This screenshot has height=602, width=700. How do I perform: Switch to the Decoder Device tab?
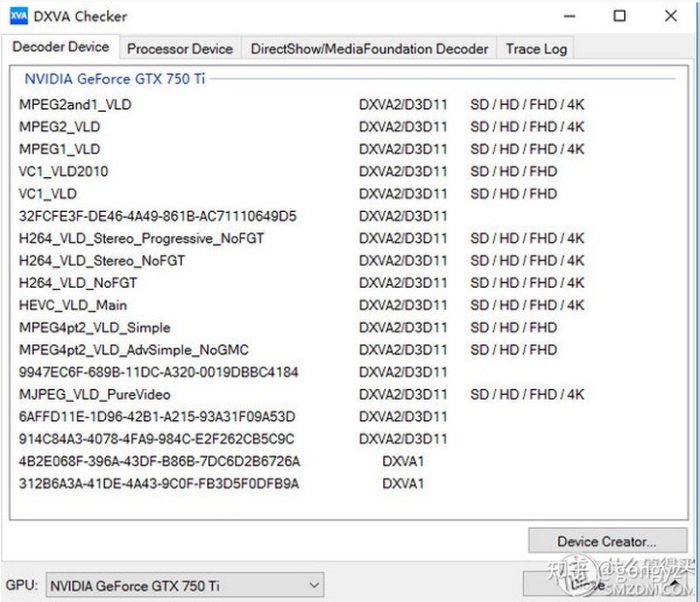coord(60,47)
